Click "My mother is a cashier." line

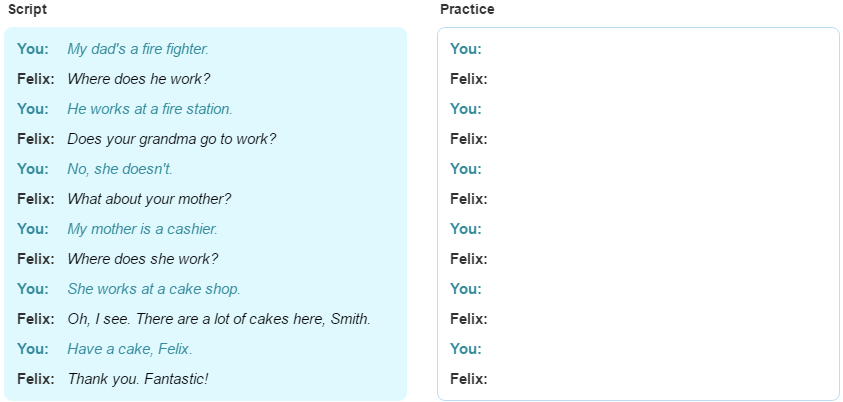[x=142, y=229]
